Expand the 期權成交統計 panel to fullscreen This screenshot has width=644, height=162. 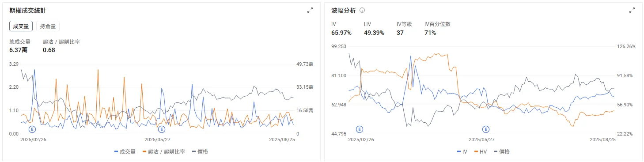[310, 10]
